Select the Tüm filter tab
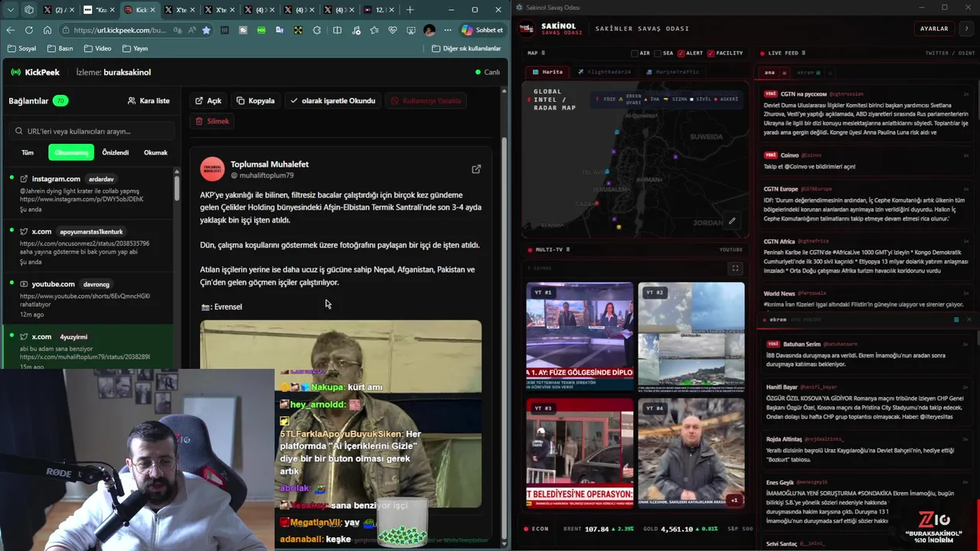The image size is (980, 551). pyautogui.click(x=28, y=152)
